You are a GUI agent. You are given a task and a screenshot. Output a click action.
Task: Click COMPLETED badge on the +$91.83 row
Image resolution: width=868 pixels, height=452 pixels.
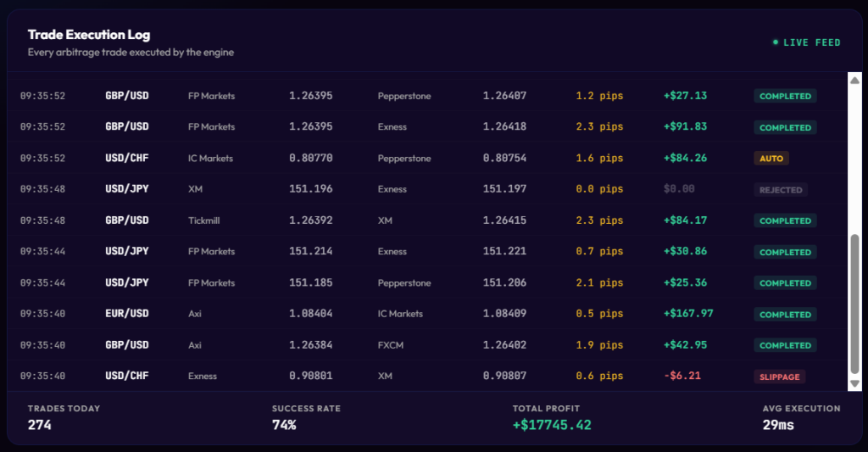(x=785, y=127)
